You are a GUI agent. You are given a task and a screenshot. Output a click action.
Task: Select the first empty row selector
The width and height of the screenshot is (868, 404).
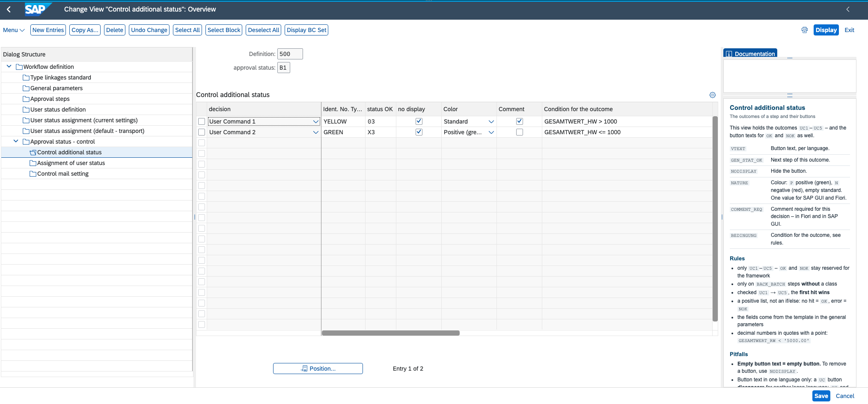point(202,143)
